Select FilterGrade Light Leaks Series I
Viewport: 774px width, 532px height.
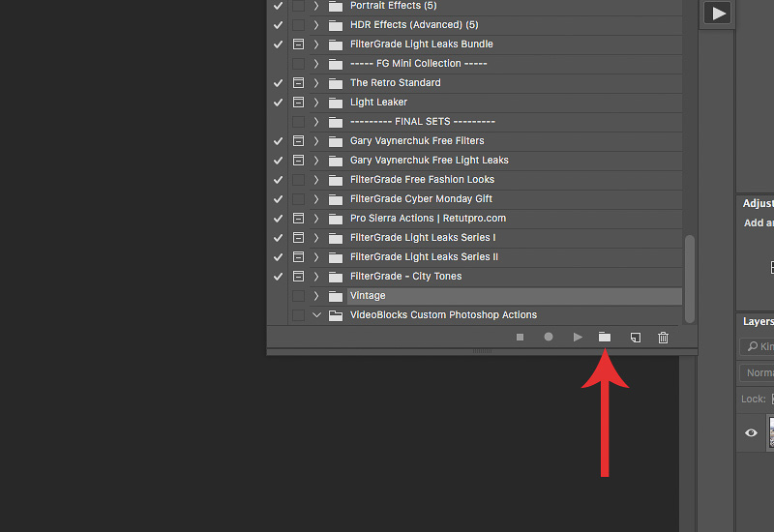coord(423,238)
